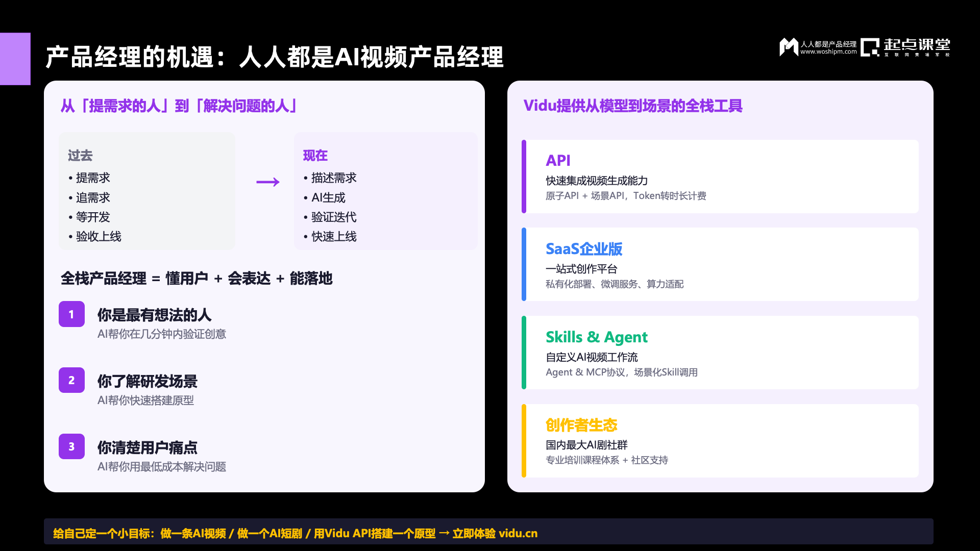Select the purple number 3 badge
This screenshot has height=551, width=980.
point(71,446)
